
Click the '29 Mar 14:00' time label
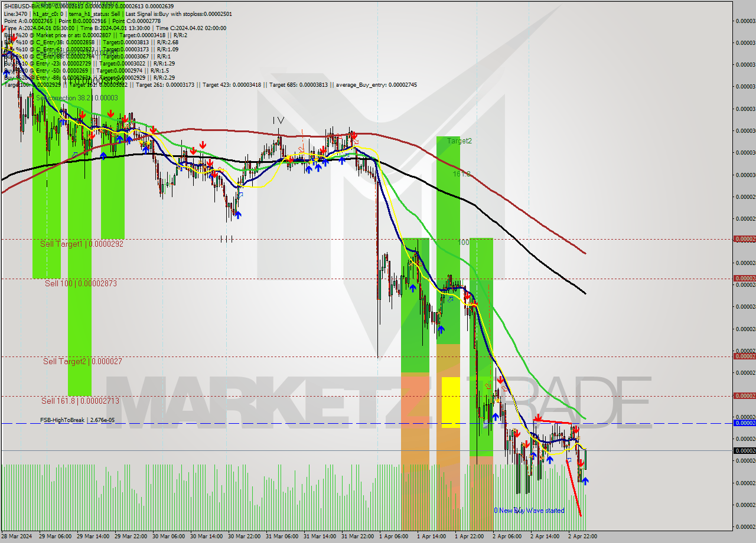(93, 537)
